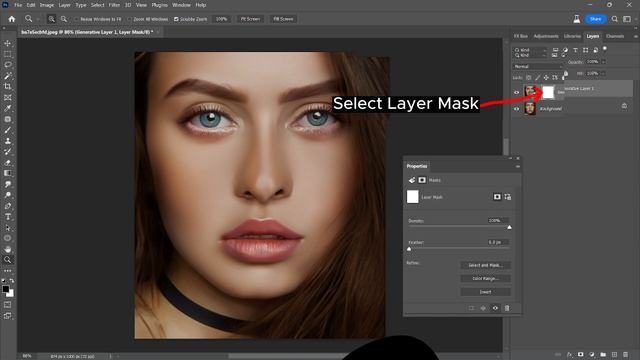
Task: Select pixel mask icon in Properties
Action: coord(497,197)
